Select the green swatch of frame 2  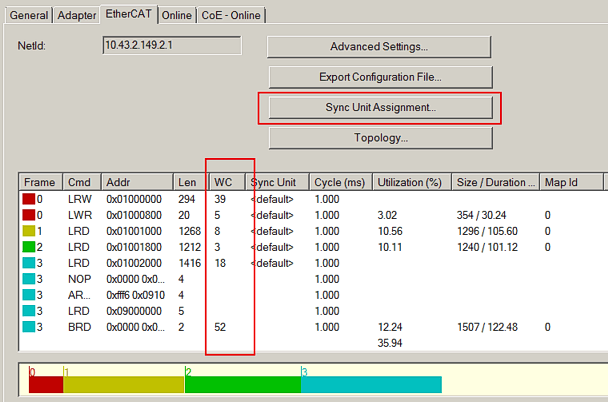(28, 247)
